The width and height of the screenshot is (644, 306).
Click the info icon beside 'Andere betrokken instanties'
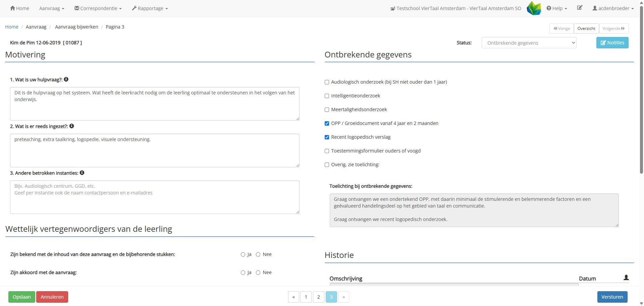click(82, 173)
